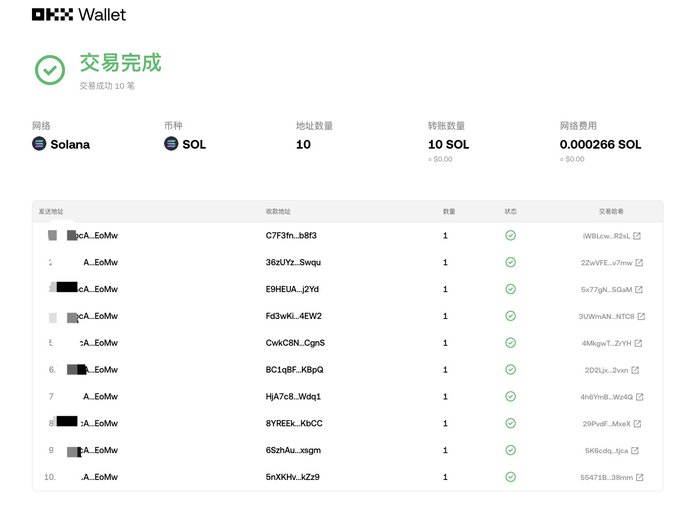
Task: Click the 地址数量 label
Action: [314, 126]
